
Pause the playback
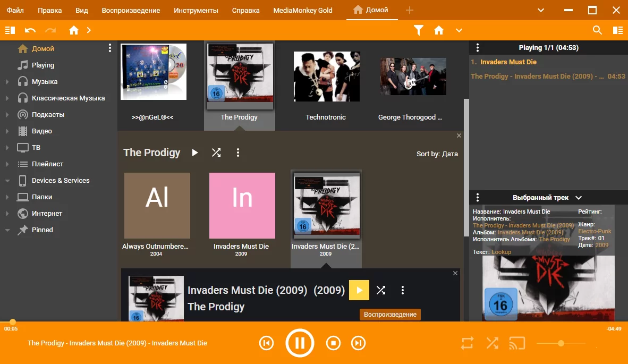300,343
